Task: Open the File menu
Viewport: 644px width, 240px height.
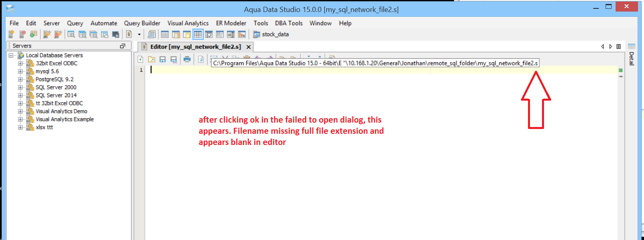Action: (x=14, y=23)
